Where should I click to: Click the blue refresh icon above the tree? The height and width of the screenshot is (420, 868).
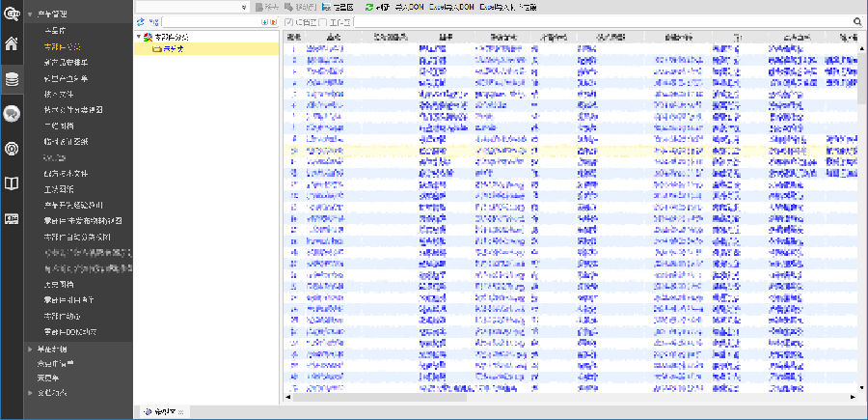pos(142,21)
